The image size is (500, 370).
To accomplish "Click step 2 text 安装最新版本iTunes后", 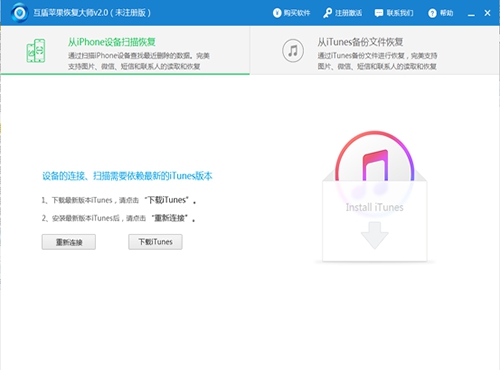I will tap(118, 218).
